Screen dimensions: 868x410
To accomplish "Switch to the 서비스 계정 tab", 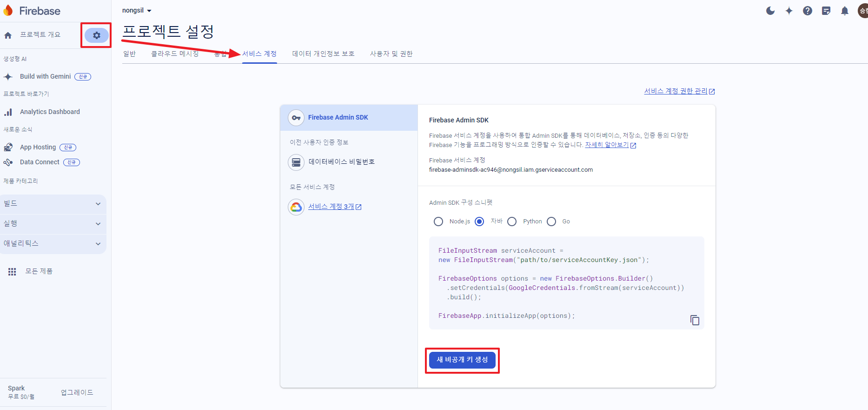I will click(259, 54).
